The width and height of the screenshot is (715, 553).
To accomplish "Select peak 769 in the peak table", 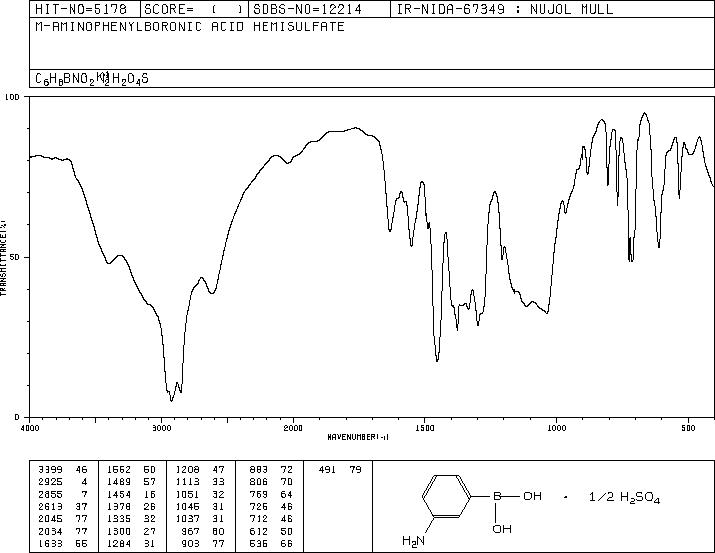I will (259, 495).
